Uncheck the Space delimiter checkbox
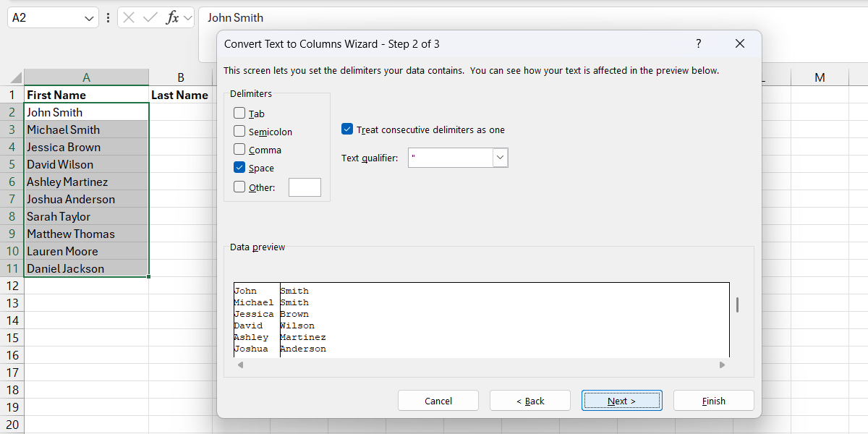 tap(239, 167)
